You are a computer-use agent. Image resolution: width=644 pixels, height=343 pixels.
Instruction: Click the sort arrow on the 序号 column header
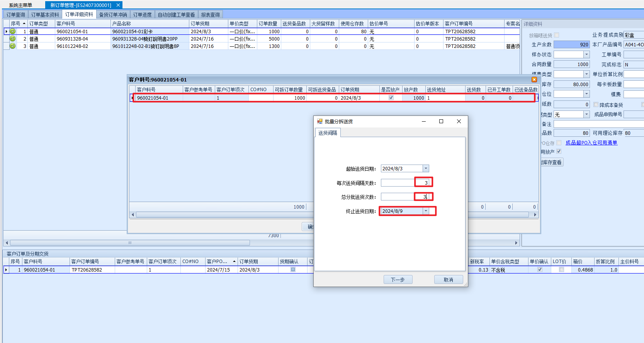tap(24, 24)
